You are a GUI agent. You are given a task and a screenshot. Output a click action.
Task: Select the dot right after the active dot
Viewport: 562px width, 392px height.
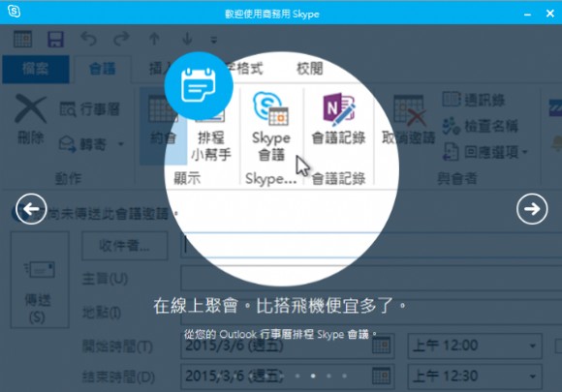[328, 376]
